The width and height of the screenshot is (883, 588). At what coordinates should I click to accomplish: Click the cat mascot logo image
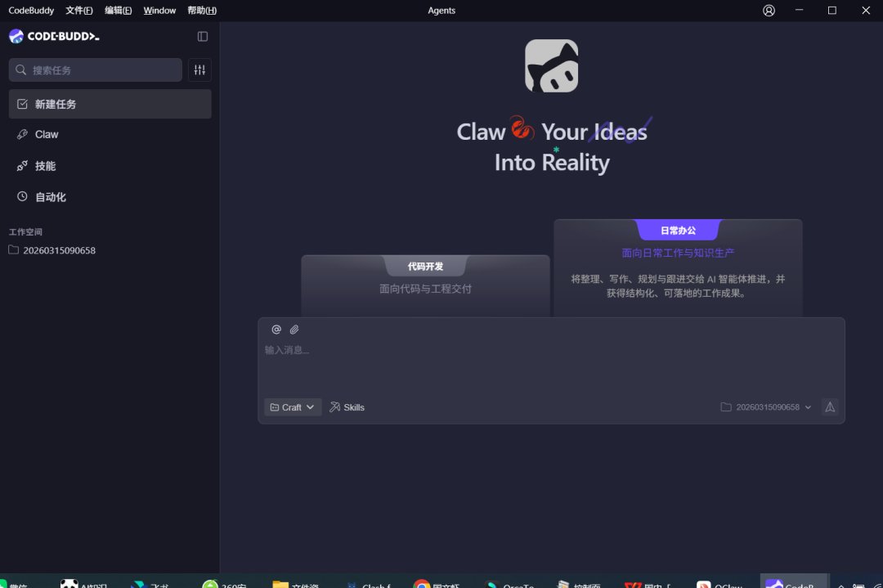(x=552, y=66)
